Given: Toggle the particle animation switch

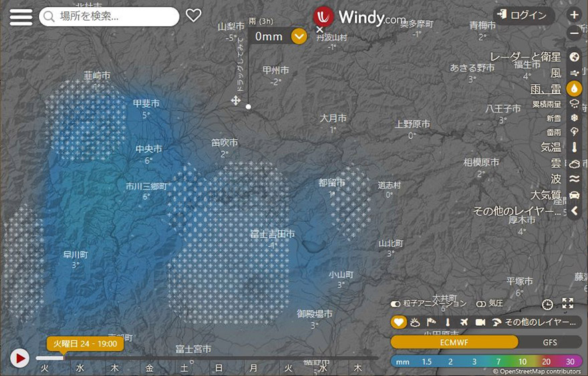Looking at the screenshot, I should (396, 304).
